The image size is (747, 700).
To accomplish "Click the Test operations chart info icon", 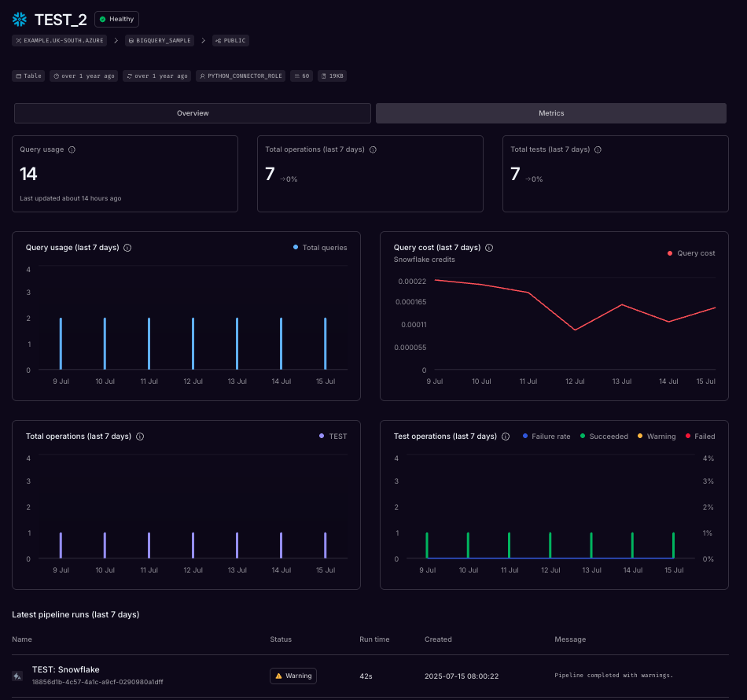I will [x=507, y=437].
